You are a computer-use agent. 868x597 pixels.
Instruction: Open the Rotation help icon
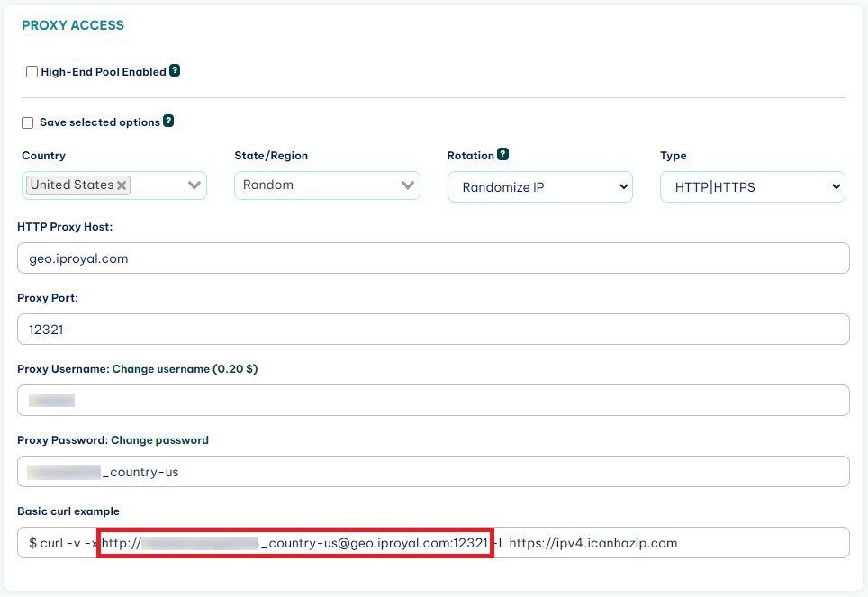(x=502, y=154)
